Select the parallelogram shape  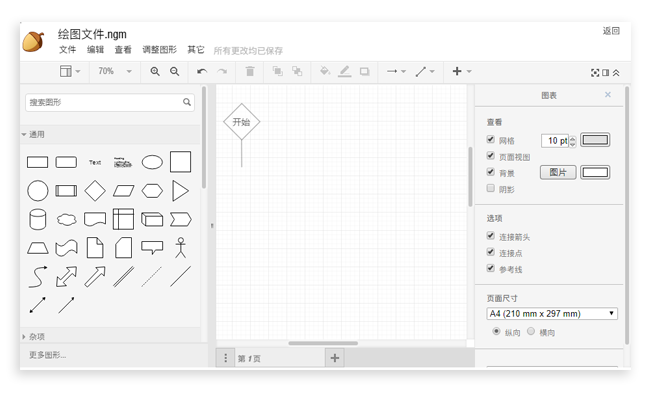[123, 191]
